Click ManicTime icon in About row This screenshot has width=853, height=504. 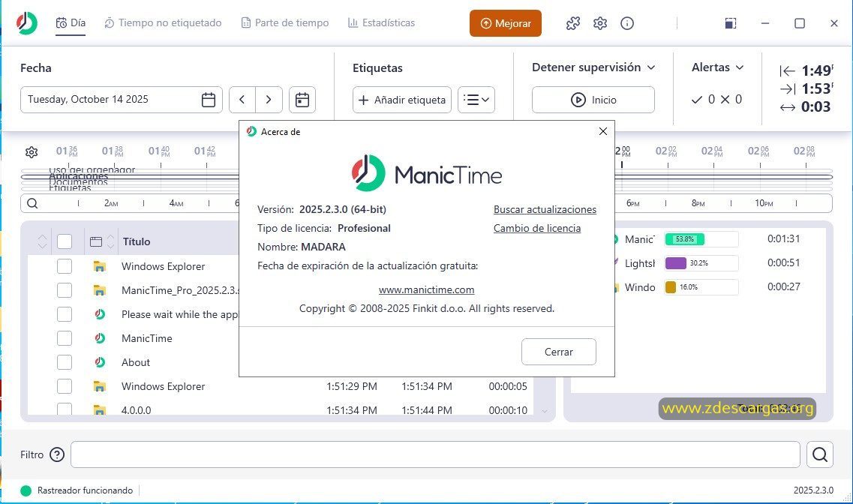(100, 362)
